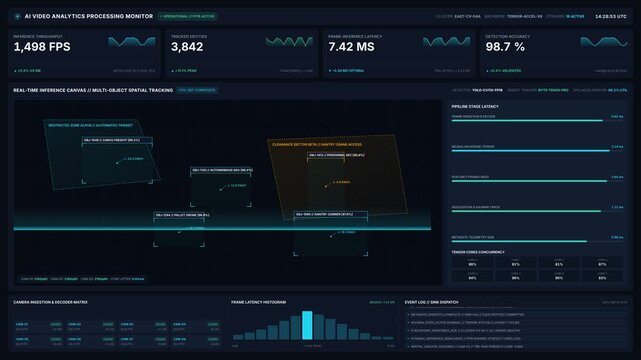Image resolution: width=641 pixels, height=360 pixels.
Task: Click the median value label above histogram
Action: click(382, 302)
